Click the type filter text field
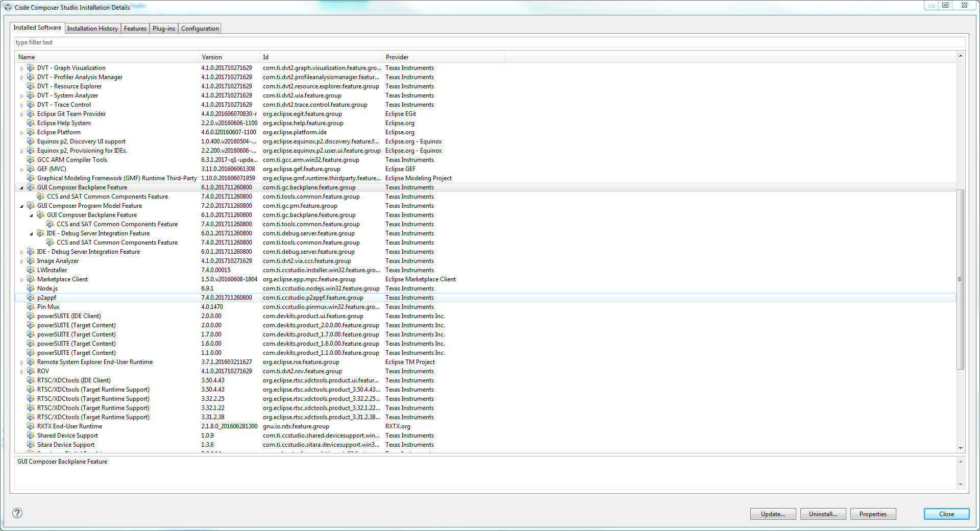This screenshot has height=531, width=980. (x=489, y=42)
